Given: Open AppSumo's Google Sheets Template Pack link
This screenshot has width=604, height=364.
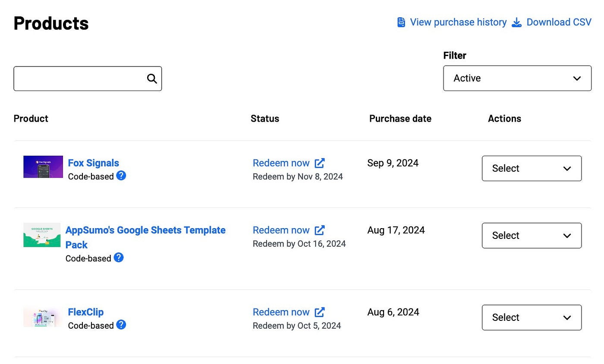Looking at the screenshot, I should 145,237.
